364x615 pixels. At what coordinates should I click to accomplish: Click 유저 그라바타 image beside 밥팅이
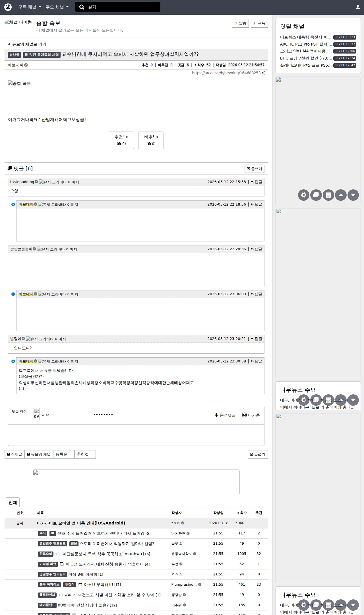[x=46, y=339]
